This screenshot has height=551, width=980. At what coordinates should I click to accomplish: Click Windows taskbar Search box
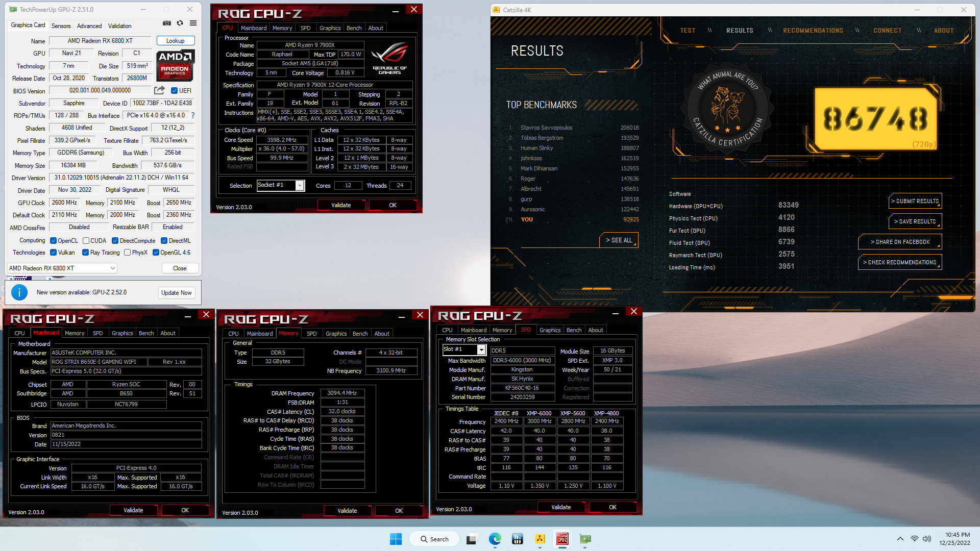click(435, 539)
